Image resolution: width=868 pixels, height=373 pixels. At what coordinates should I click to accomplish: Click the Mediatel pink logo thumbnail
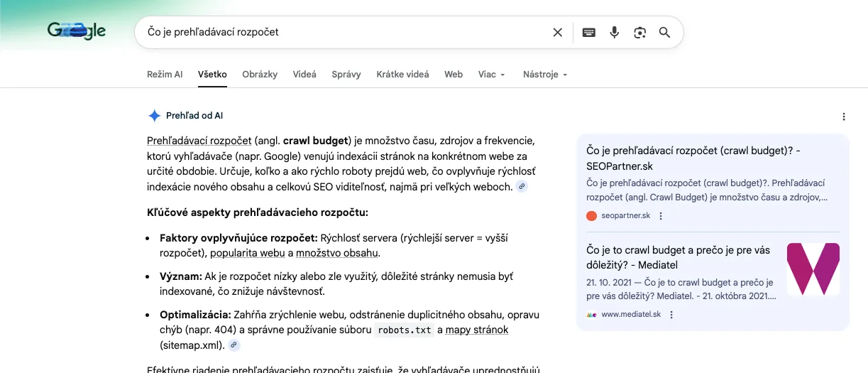click(813, 269)
